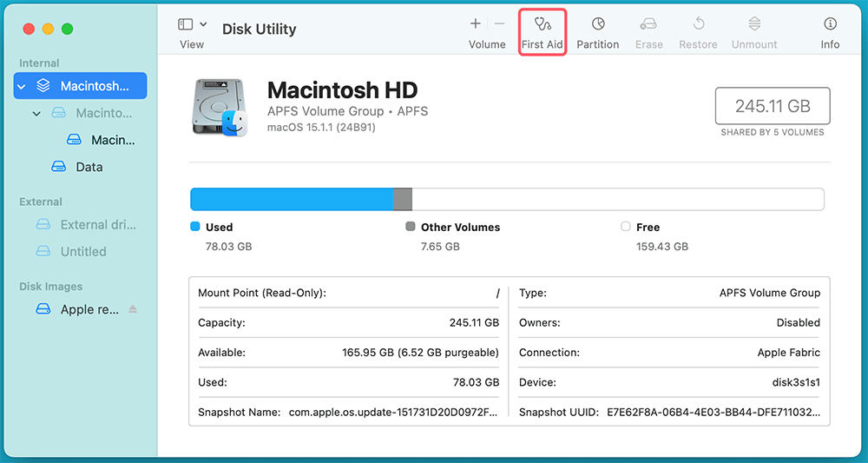
Task: Click the First Aid stethoscope icon
Action: click(542, 23)
